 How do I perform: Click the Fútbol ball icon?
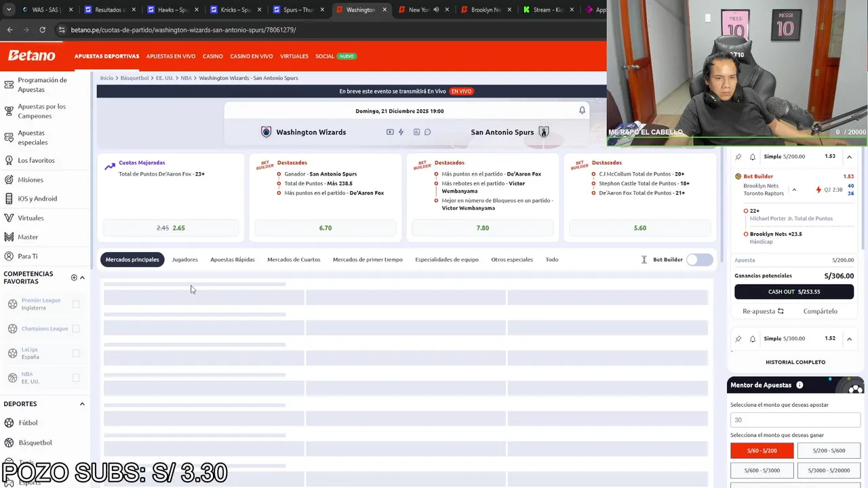(9, 423)
